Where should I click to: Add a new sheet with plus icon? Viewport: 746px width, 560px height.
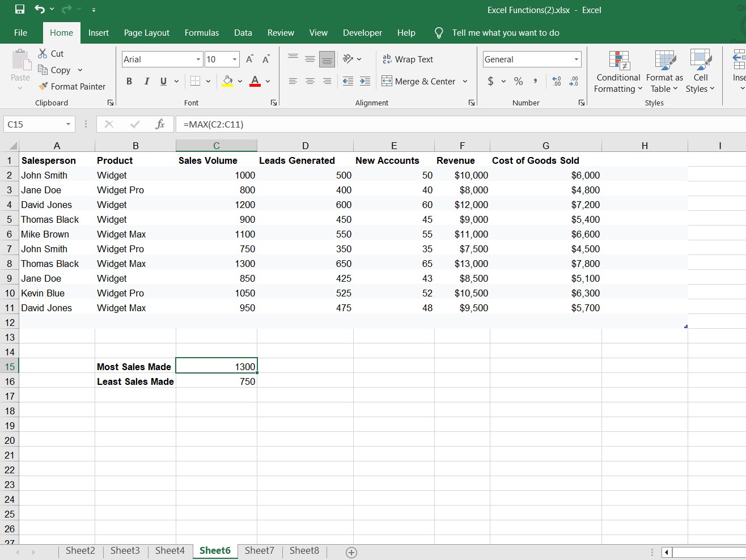[351, 553]
